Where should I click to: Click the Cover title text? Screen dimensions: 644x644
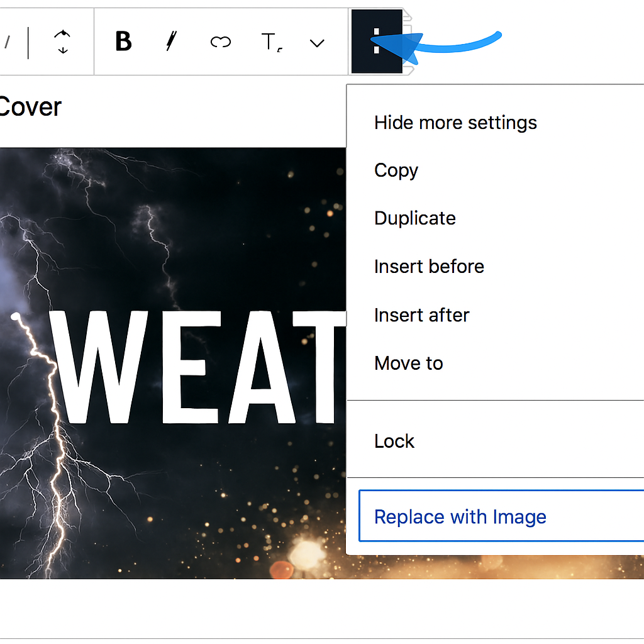(30, 108)
